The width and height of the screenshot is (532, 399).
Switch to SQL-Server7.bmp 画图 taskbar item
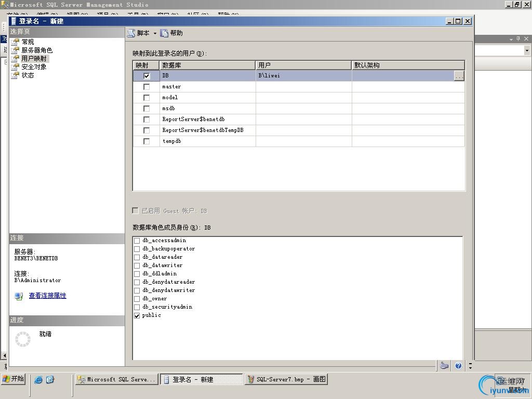tap(286, 379)
